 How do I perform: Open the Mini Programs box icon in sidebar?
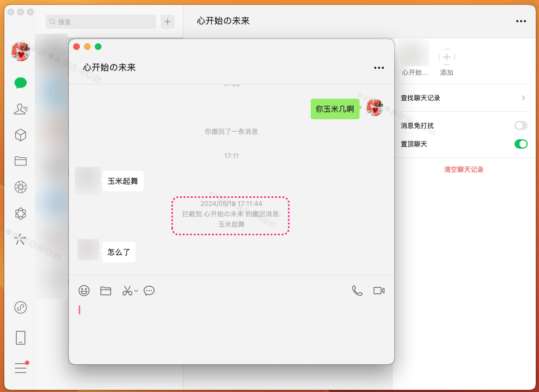(21, 135)
